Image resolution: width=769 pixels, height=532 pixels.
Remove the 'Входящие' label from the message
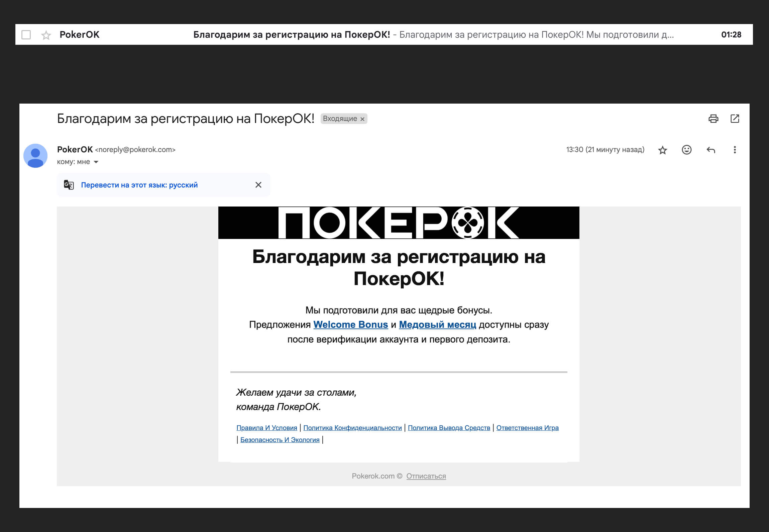(x=362, y=119)
